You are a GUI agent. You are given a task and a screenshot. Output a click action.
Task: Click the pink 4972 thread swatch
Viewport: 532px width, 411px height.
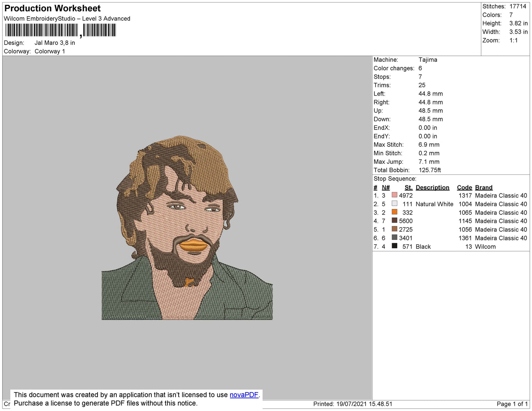[x=395, y=195]
